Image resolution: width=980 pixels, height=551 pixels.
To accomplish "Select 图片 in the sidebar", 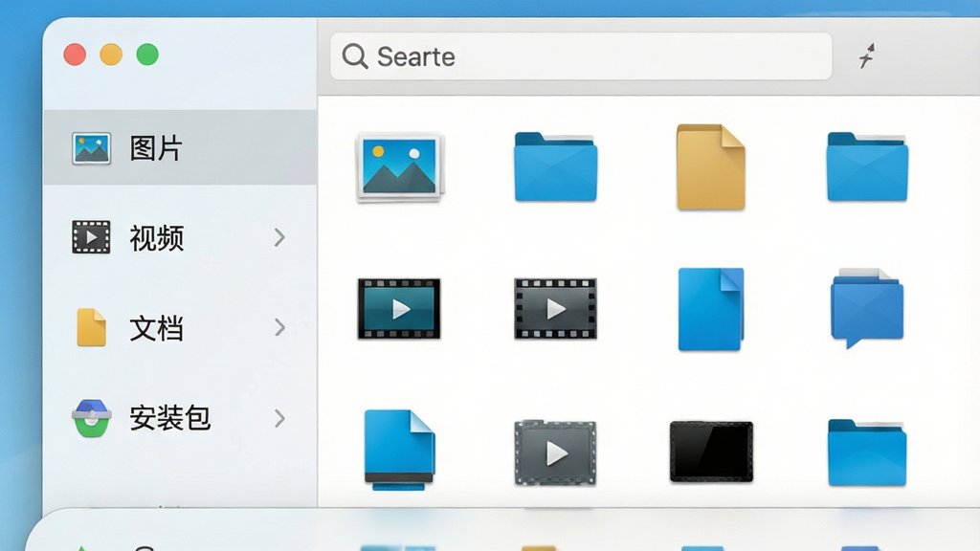I will tap(180, 148).
